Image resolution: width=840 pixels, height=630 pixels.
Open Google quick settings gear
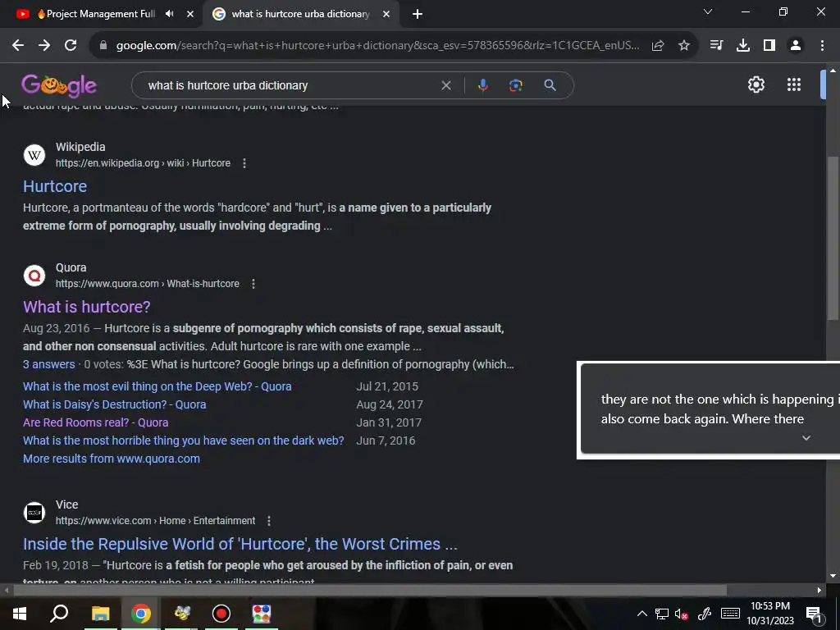pos(756,84)
